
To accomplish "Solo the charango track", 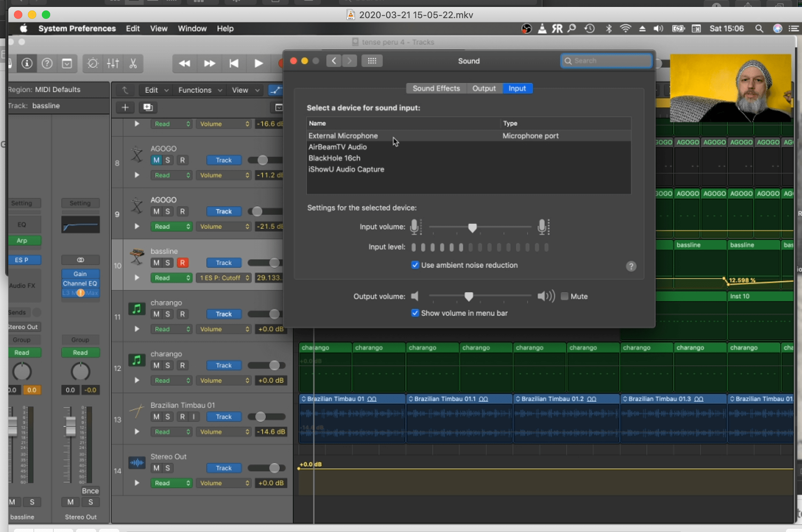I will (x=169, y=314).
